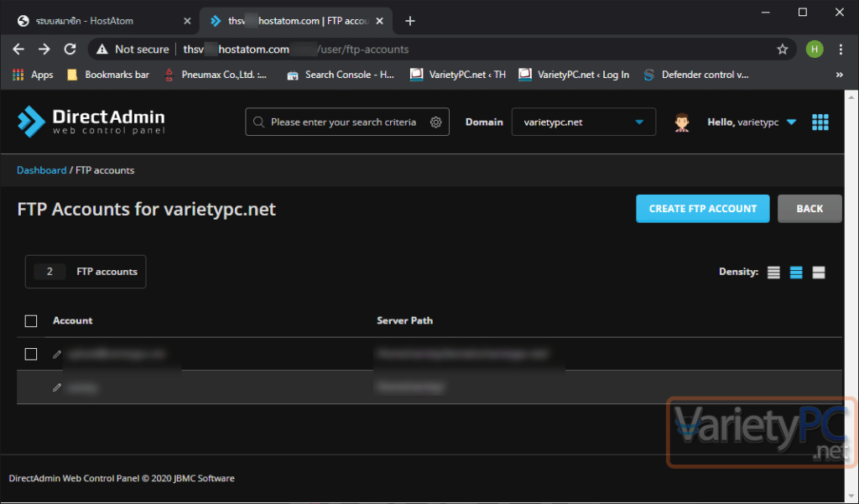
Task: Set table density to compact four-line icon
Action: [773, 273]
